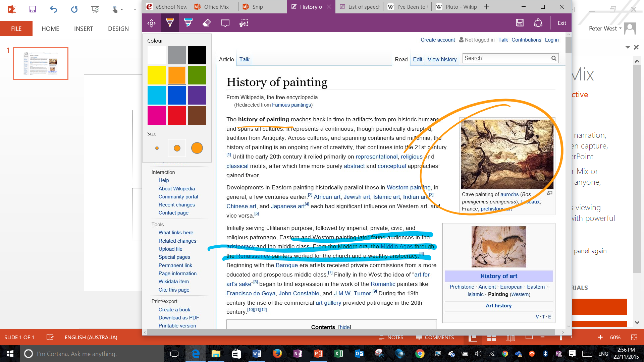Select the Highlighter tool
644x362 pixels.
coord(188,23)
